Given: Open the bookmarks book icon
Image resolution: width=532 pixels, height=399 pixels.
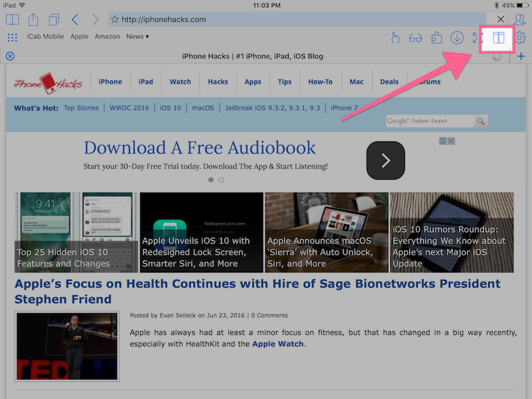Looking at the screenshot, I should [12, 19].
